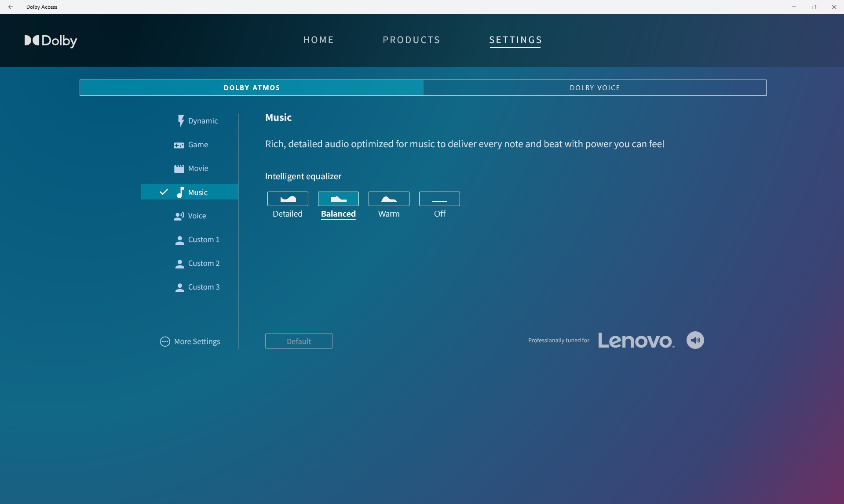Set equalizer to Detailed

click(x=288, y=199)
